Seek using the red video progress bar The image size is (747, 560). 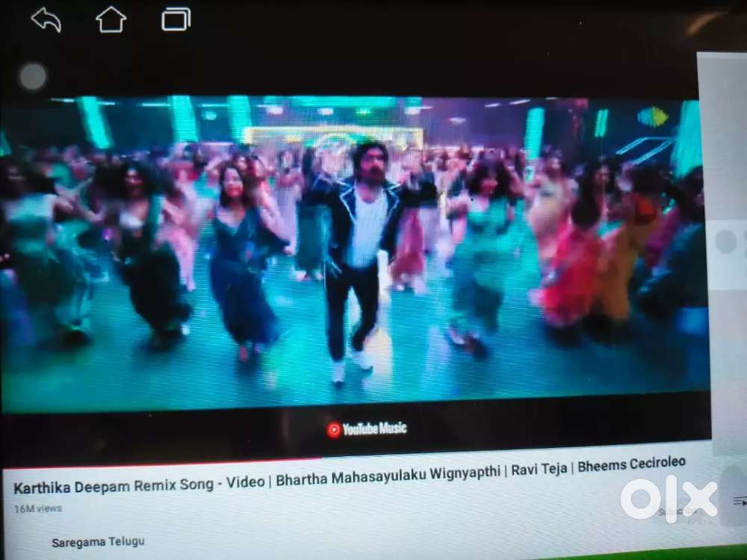[x=162, y=464]
